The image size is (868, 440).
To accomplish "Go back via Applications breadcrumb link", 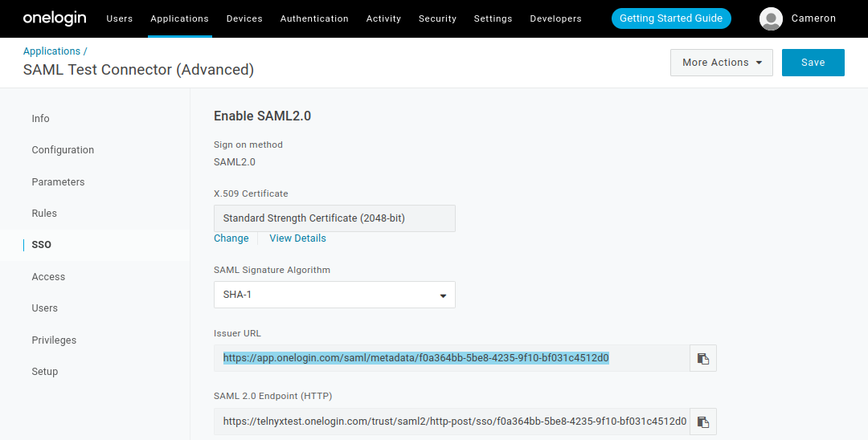I will pyautogui.click(x=51, y=51).
